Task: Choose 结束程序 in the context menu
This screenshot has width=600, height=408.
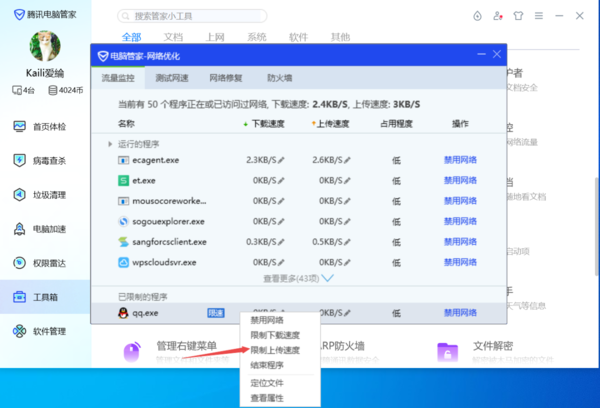Action: (x=266, y=365)
